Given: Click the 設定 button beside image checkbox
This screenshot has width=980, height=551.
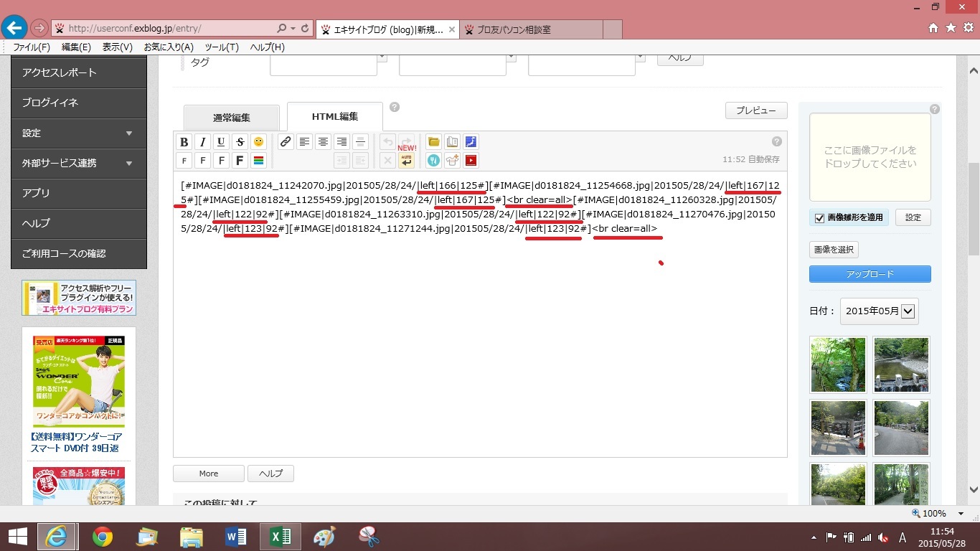Looking at the screenshot, I should coord(913,217).
